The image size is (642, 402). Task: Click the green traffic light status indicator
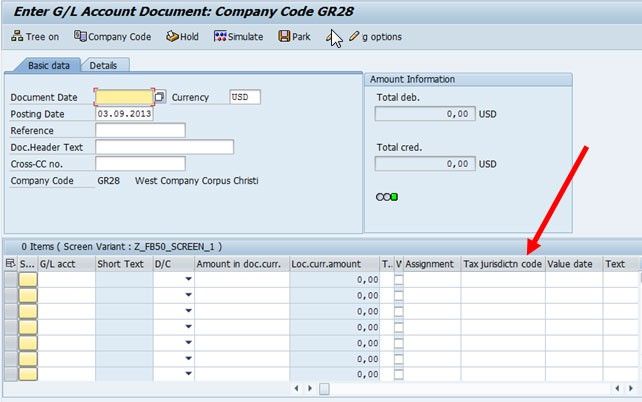click(394, 197)
